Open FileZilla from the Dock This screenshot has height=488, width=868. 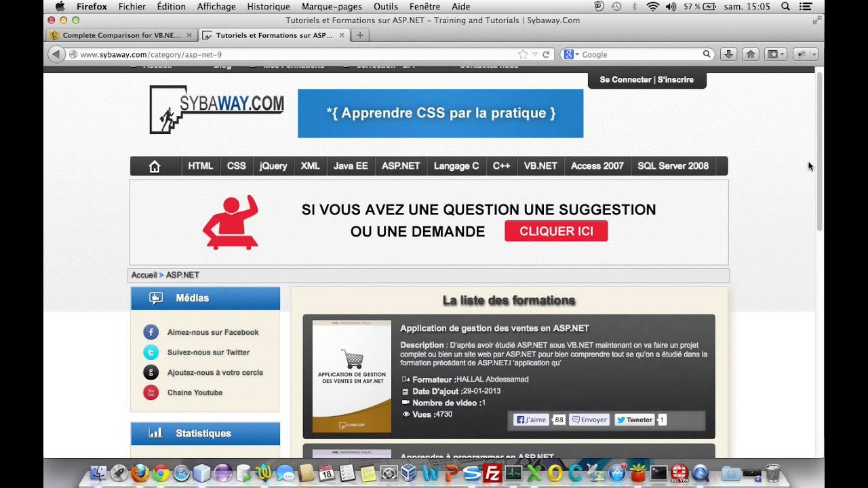493,472
